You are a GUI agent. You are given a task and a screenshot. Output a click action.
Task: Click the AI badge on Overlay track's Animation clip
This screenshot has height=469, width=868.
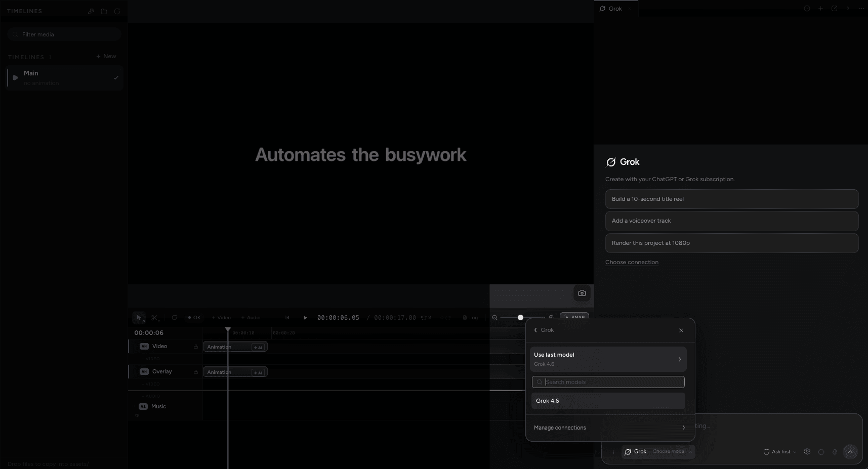point(258,372)
